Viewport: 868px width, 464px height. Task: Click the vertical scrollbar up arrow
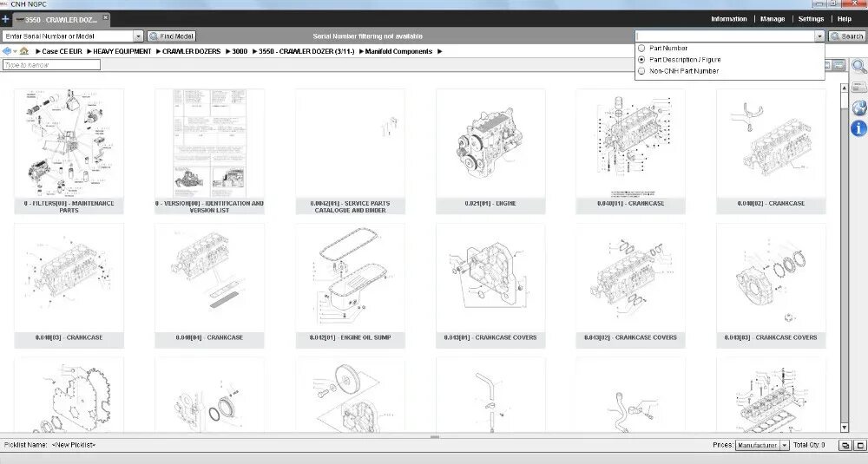(845, 88)
